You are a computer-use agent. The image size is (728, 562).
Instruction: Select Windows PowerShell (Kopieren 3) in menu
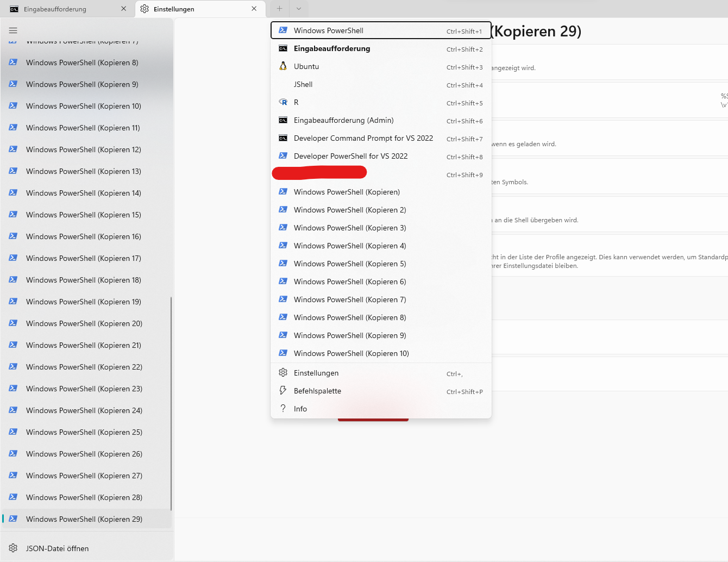(381, 228)
